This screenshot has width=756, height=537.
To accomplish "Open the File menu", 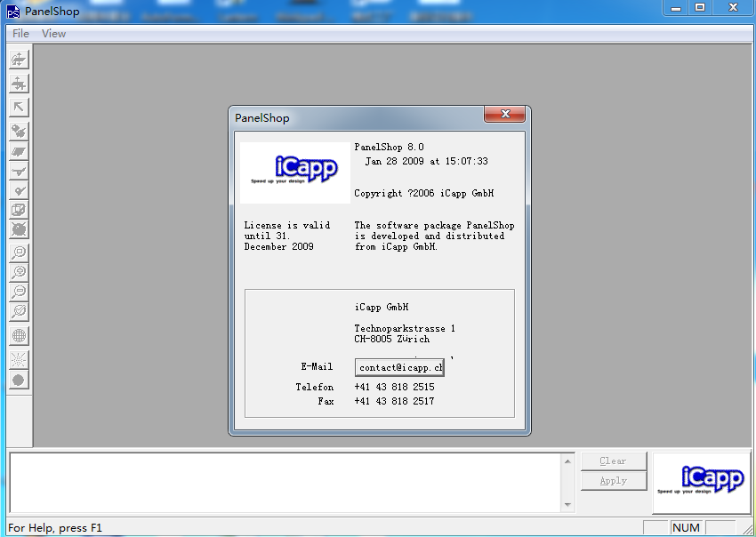I will 20,33.
